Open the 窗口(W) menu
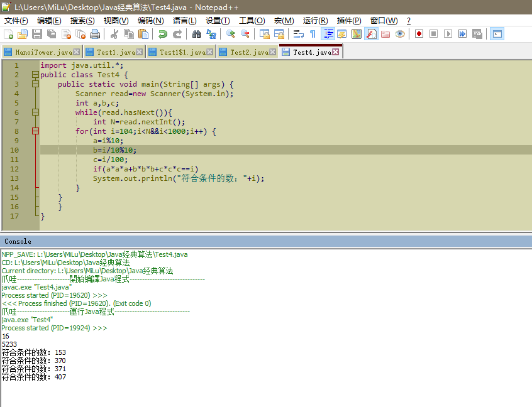 point(384,21)
